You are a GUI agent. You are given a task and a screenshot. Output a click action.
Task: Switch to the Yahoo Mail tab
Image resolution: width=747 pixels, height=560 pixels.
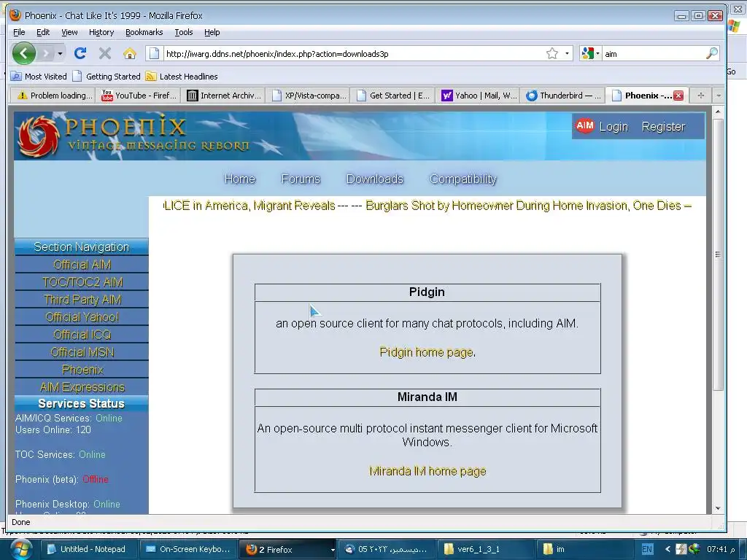(478, 96)
